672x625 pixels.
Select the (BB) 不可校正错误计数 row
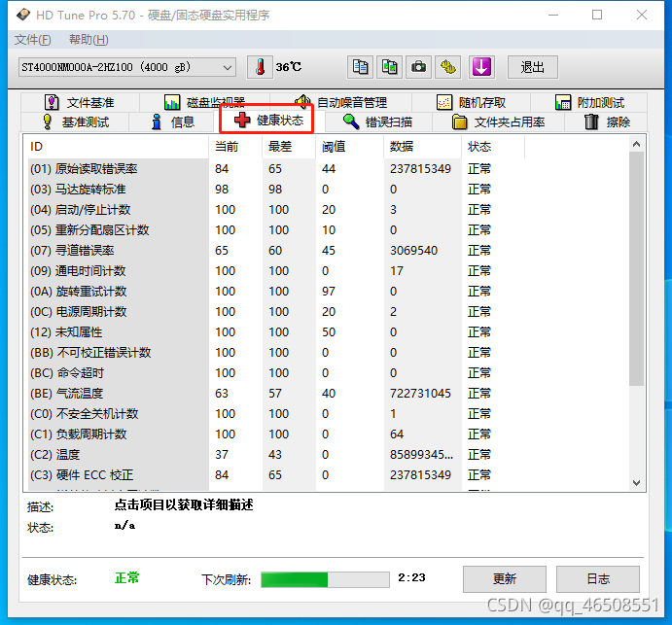pyautogui.click(x=276, y=353)
